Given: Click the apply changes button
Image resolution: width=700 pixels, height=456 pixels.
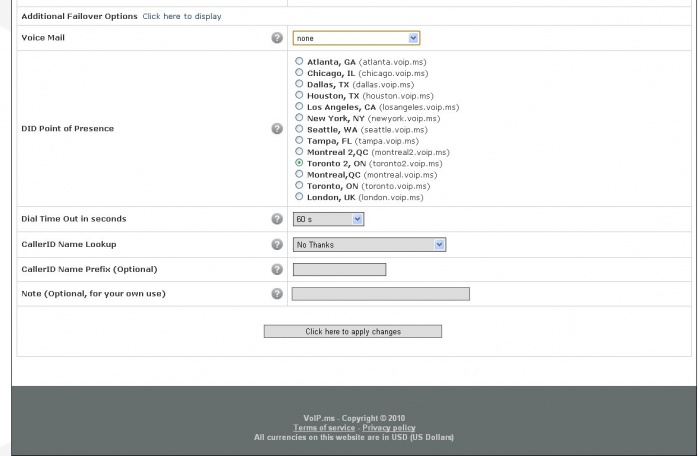Looking at the screenshot, I should coord(353,331).
